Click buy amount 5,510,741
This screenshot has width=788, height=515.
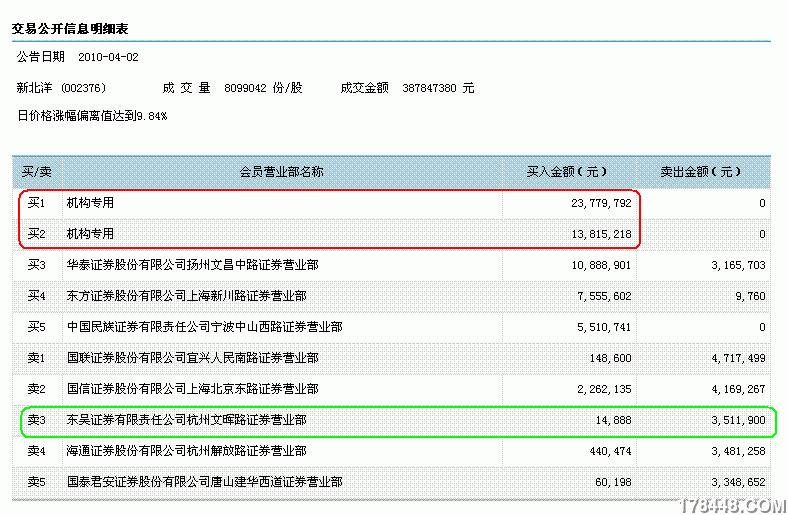tap(604, 328)
